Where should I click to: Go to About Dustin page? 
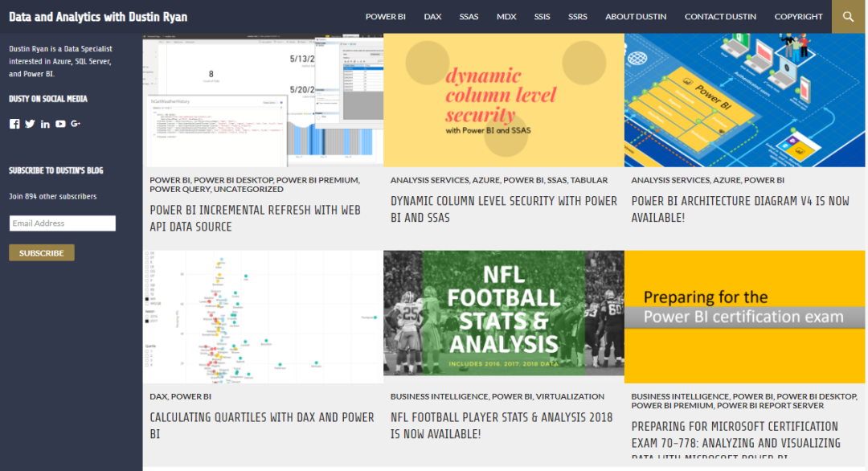pos(636,17)
